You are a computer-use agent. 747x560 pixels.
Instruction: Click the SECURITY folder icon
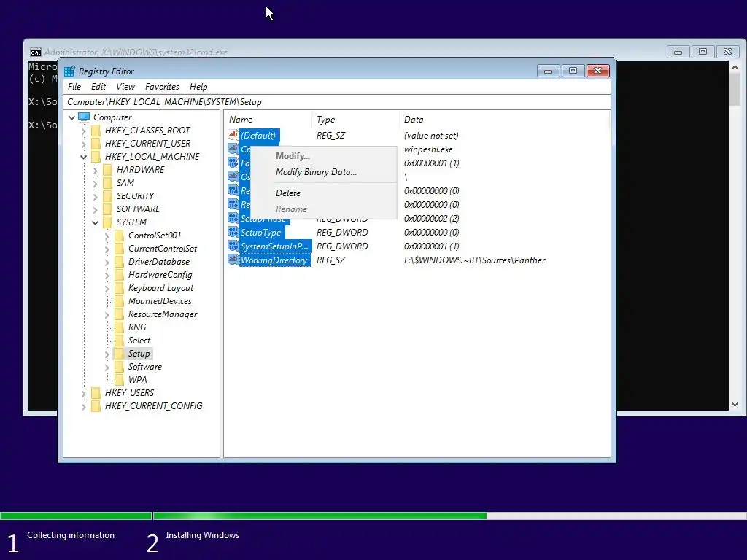pos(108,196)
